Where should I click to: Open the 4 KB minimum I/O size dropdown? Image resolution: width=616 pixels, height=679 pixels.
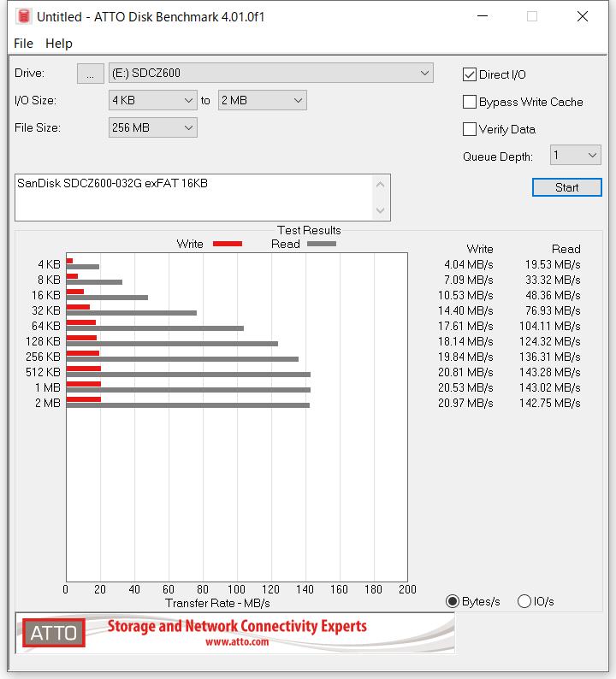[153, 100]
